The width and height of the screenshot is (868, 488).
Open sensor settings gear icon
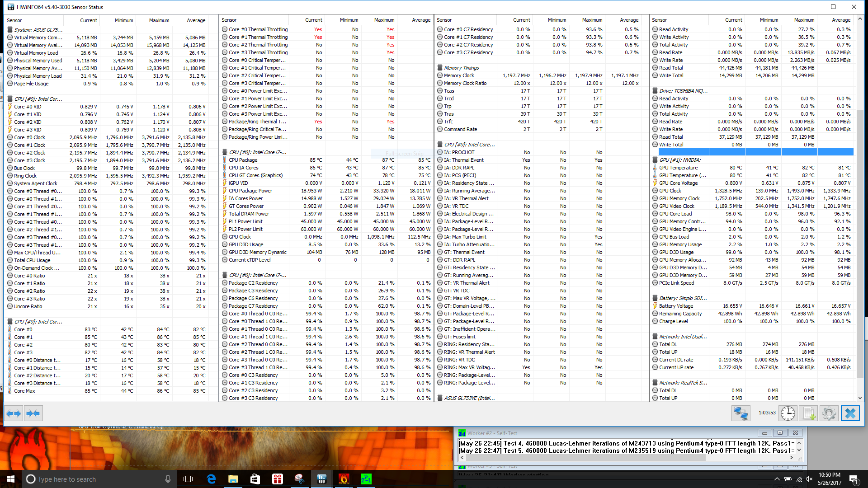829,413
